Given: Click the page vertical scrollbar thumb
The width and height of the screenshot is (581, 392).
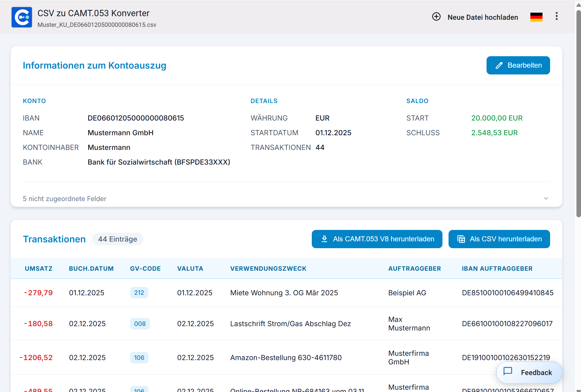Looking at the screenshot, I should pyautogui.click(x=578, y=113).
